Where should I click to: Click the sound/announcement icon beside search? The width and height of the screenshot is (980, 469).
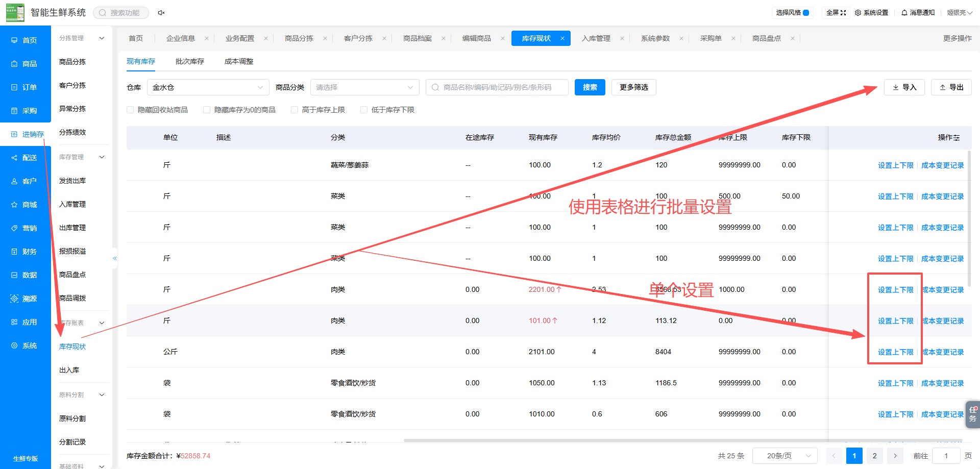(161, 13)
